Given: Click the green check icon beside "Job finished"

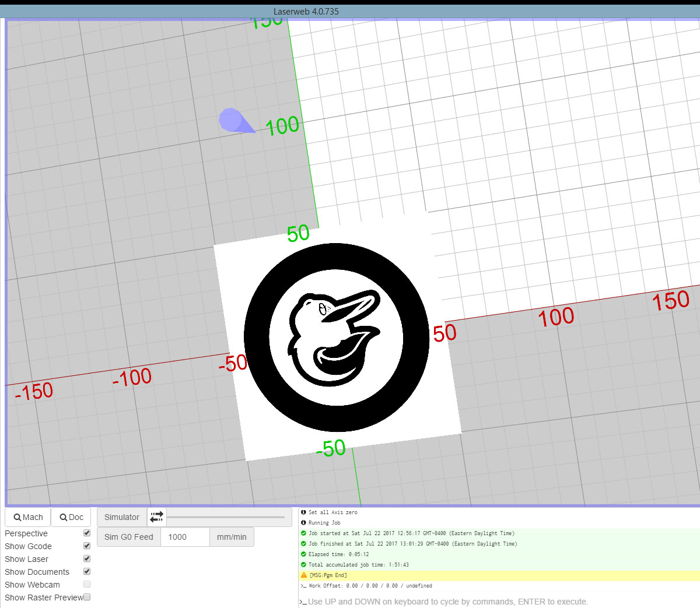Looking at the screenshot, I should click(303, 544).
